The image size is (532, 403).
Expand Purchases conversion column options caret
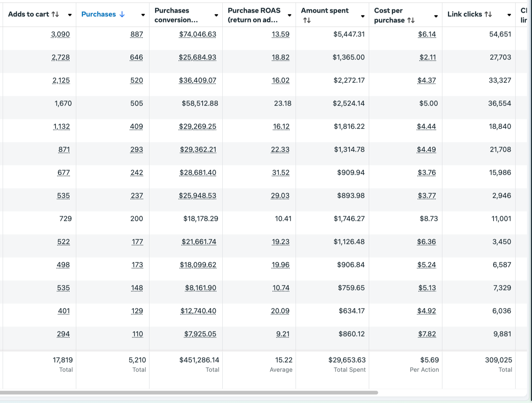[216, 15]
